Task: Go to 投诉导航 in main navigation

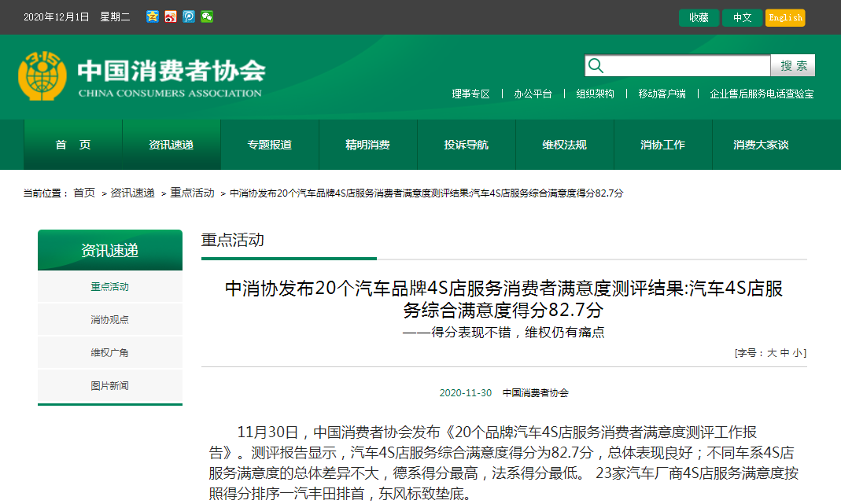Action: pyautogui.click(x=466, y=145)
